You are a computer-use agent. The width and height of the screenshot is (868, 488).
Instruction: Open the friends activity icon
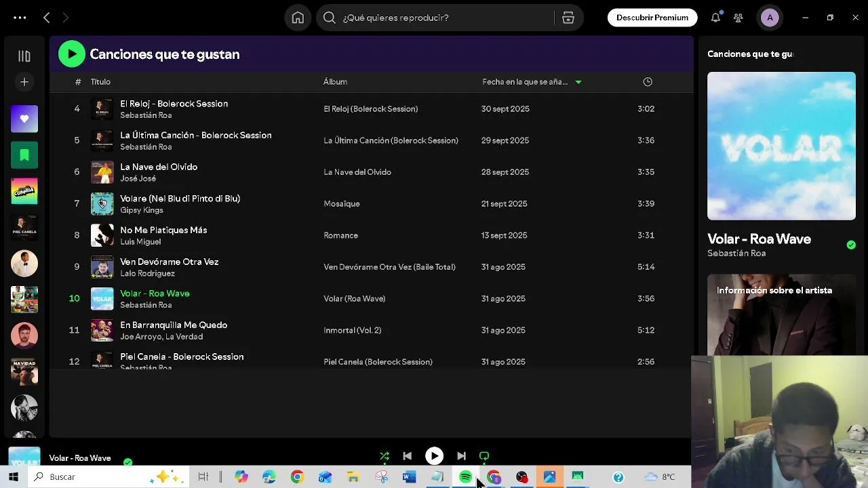[x=738, y=18]
